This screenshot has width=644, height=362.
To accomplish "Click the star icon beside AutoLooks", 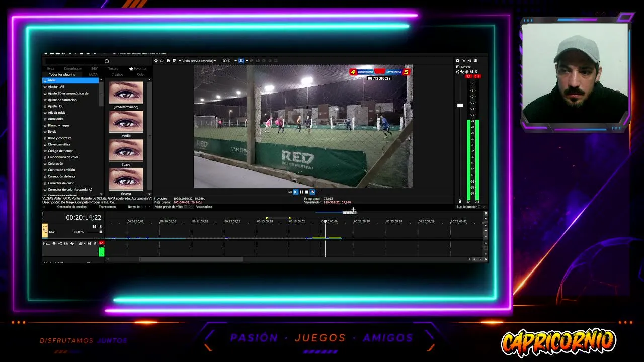I will click(45, 119).
